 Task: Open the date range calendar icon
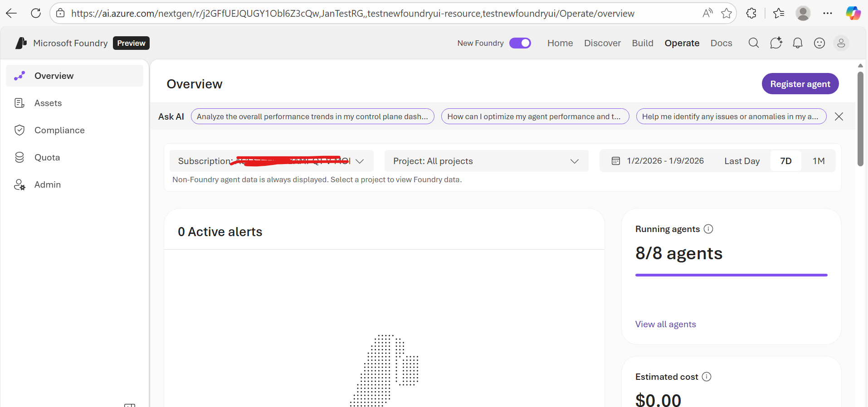tap(616, 161)
